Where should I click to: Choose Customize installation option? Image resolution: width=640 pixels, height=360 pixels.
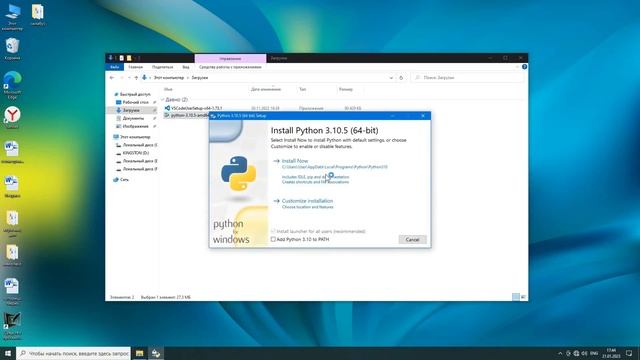[x=307, y=201]
